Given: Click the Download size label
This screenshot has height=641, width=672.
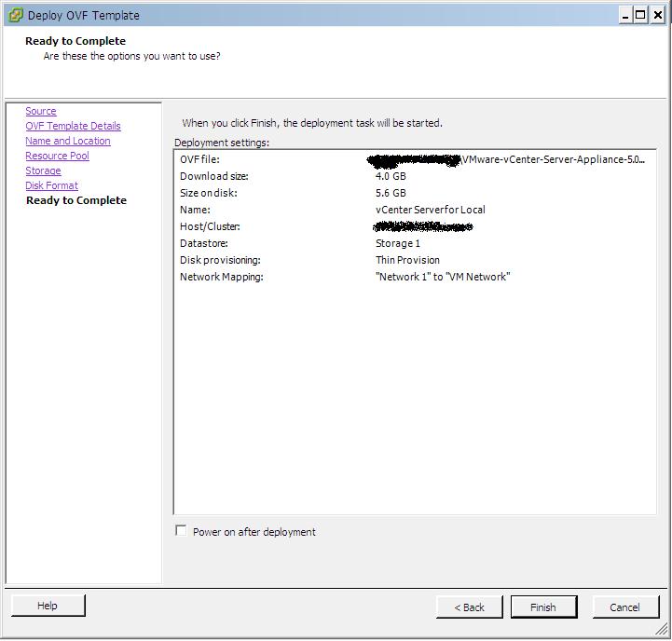Looking at the screenshot, I should pos(213,176).
